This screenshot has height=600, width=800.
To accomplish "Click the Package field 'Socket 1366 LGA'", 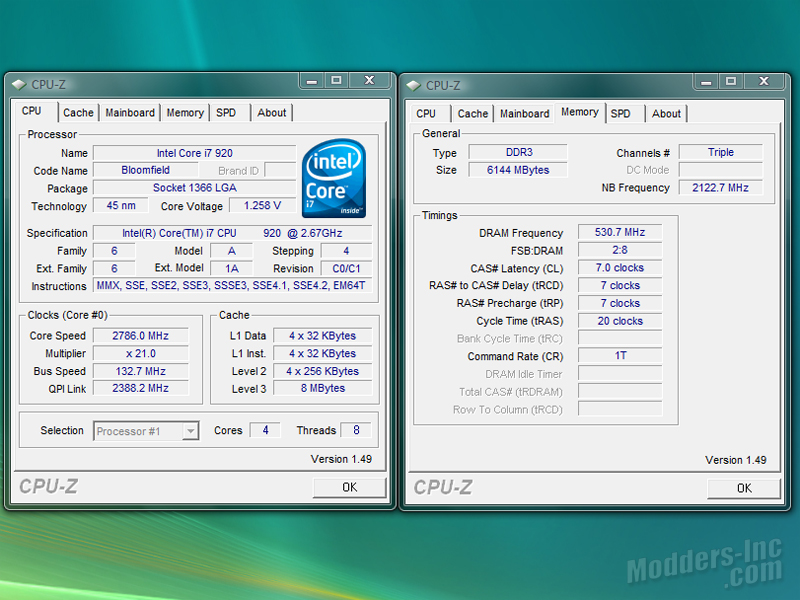I will pos(194,188).
